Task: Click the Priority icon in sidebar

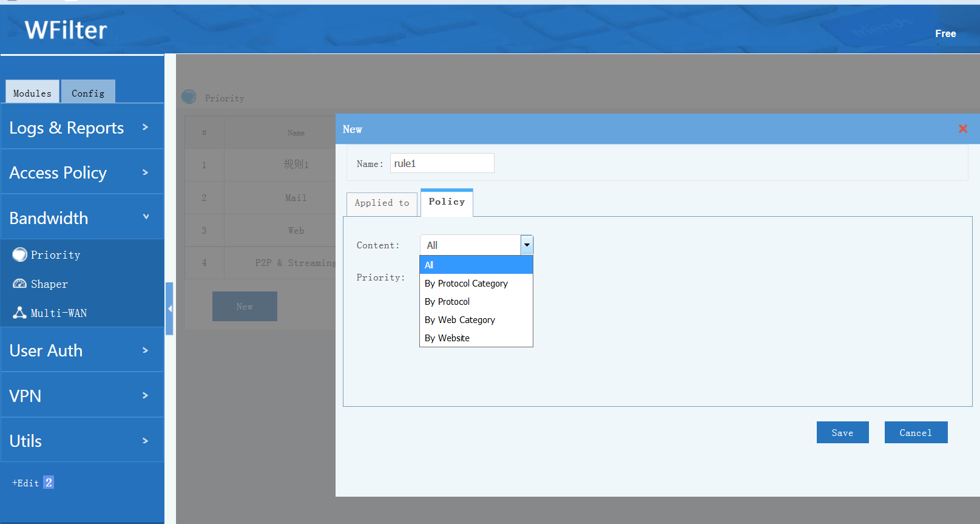Action: point(20,254)
